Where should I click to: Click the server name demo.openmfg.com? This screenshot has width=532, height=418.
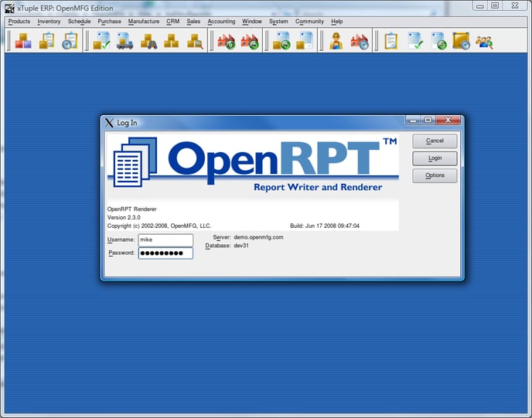coord(258,237)
